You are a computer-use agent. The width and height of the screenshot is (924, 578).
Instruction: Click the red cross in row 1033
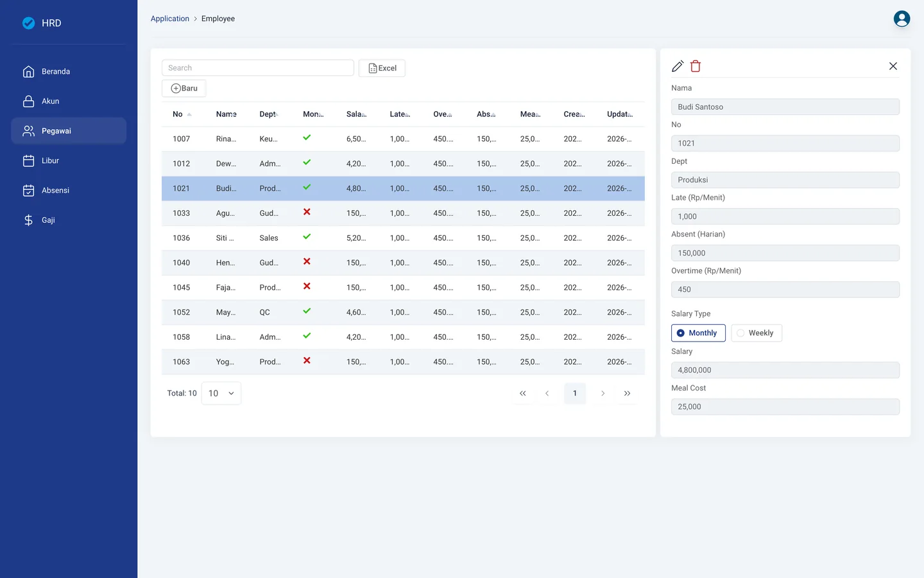click(307, 212)
